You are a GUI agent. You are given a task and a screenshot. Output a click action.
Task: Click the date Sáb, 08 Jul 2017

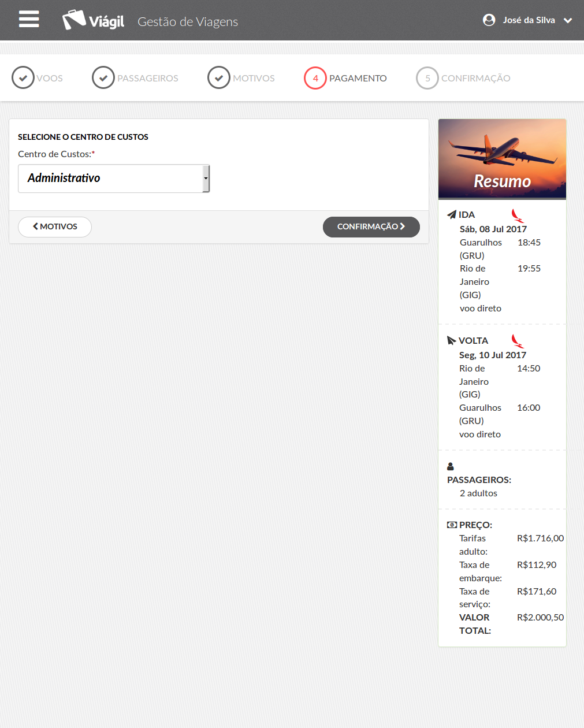point(493,229)
